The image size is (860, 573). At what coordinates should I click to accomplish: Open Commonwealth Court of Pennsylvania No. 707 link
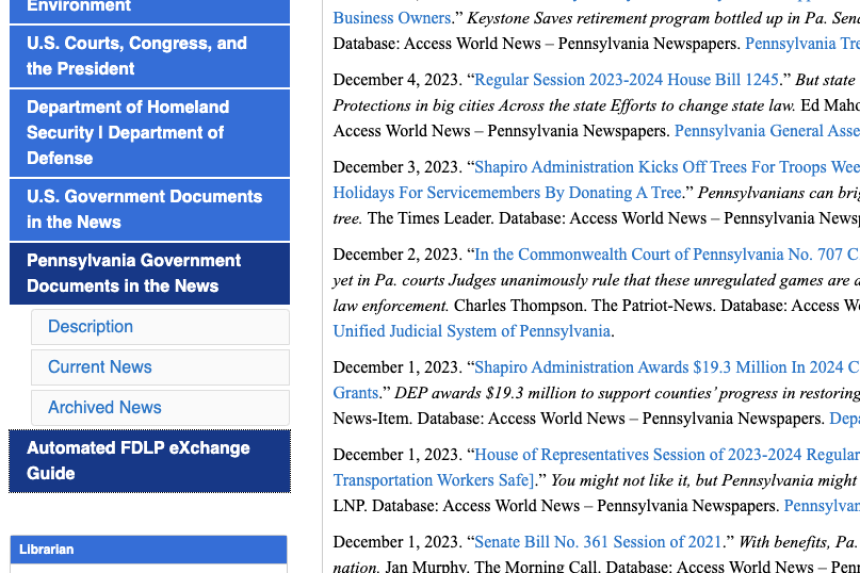[666, 254]
